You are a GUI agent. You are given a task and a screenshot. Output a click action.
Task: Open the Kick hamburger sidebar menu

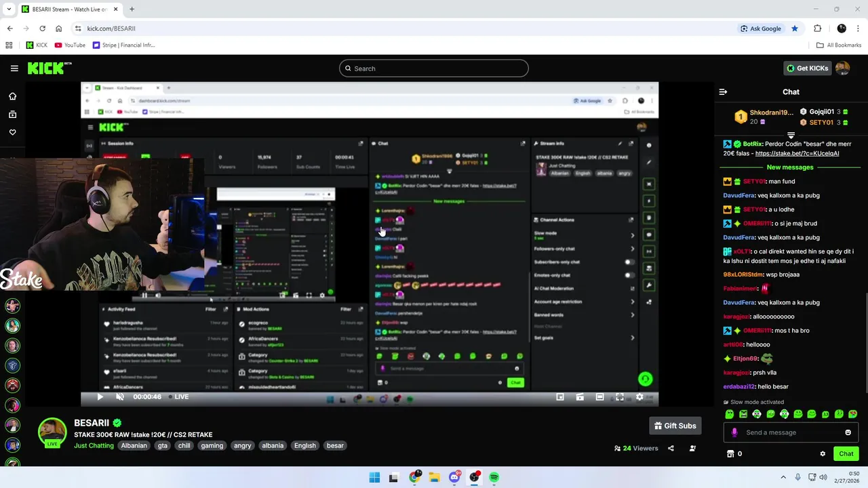tap(14, 68)
